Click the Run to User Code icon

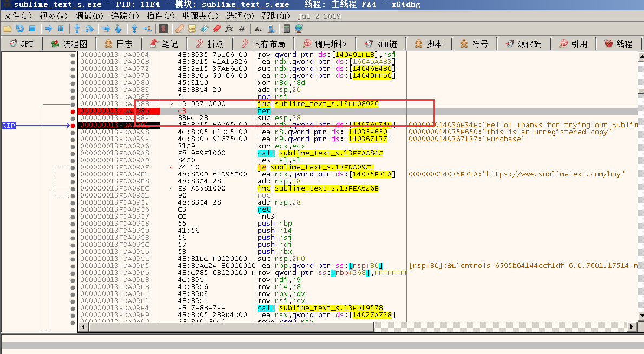(147, 29)
